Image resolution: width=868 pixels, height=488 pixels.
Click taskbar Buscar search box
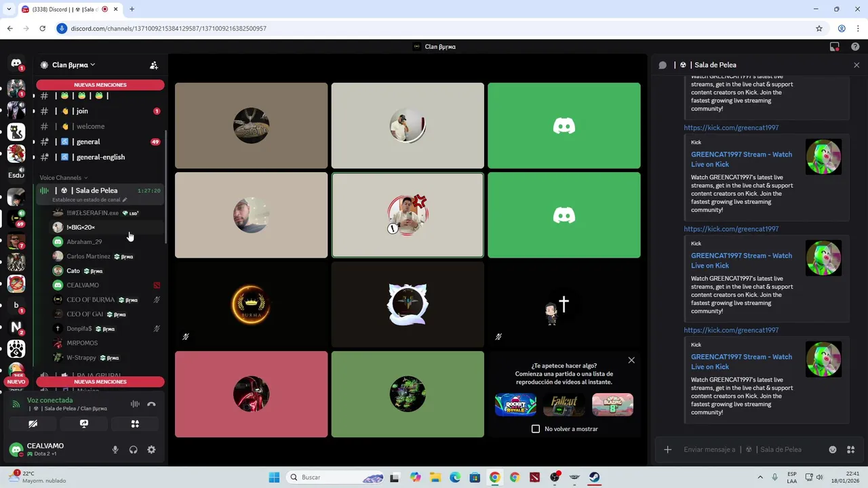pyautogui.click(x=336, y=477)
